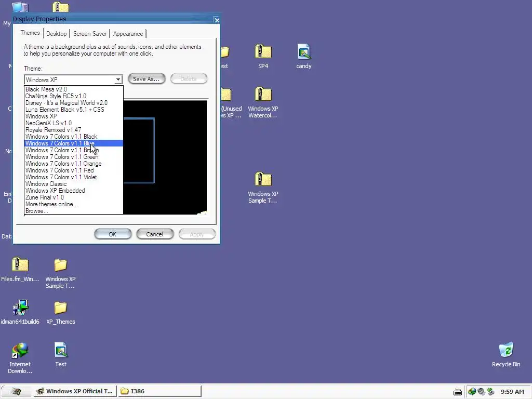Select the Windows XP Sample T... zip archive
Screen dimensions: 532x399
pos(263,180)
